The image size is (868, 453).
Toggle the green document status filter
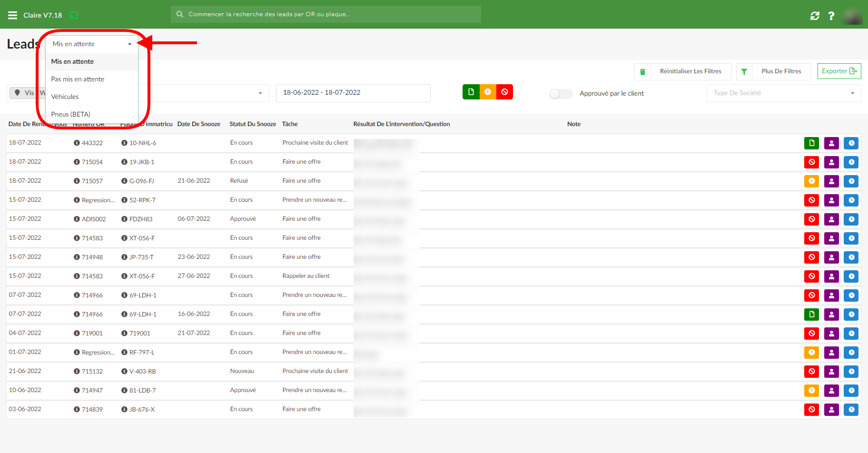(x=471, y=92)
